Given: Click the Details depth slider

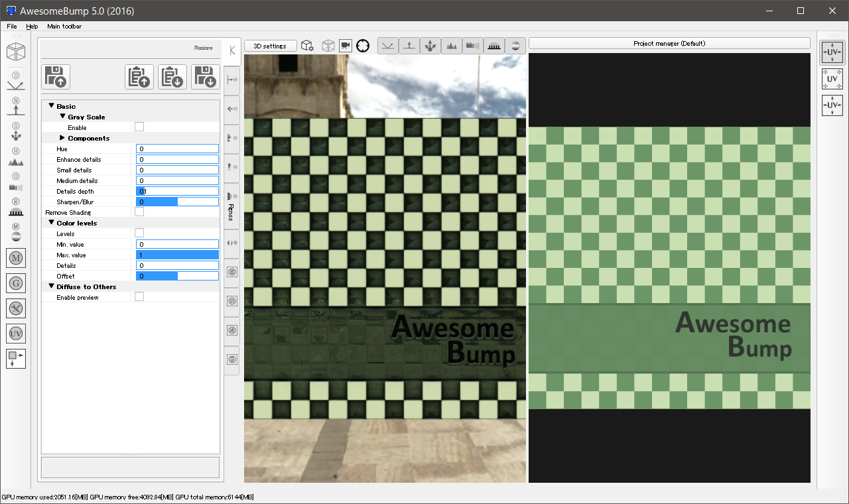Looking at the screenshot, I should [x=177, y=191].
